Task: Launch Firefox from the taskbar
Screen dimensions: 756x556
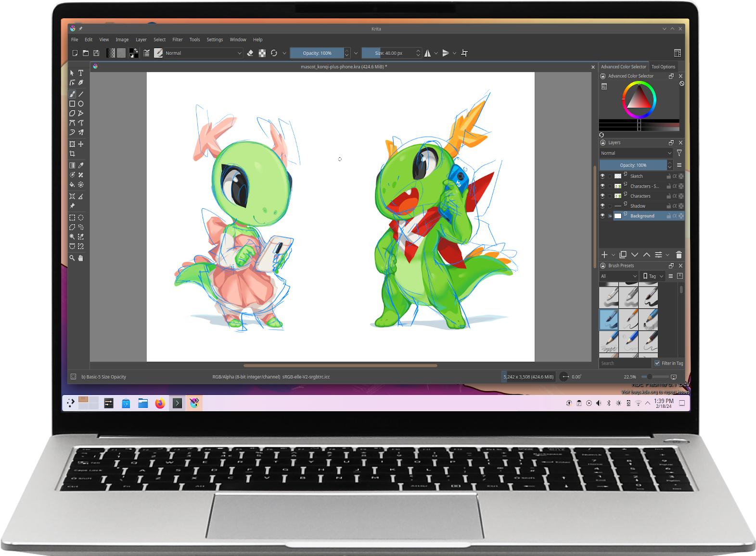Action: pos(160,404)
